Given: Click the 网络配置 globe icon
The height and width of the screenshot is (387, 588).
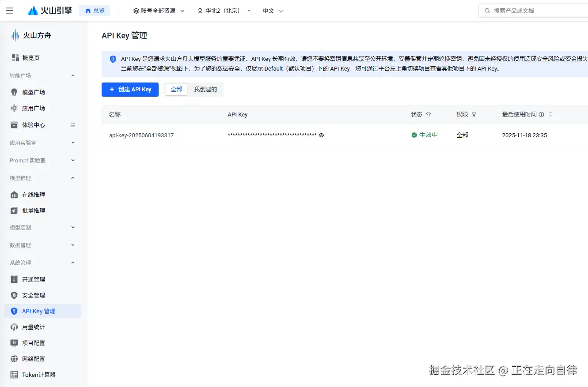Looking at the screenshot, I should (x=14, y=359).
